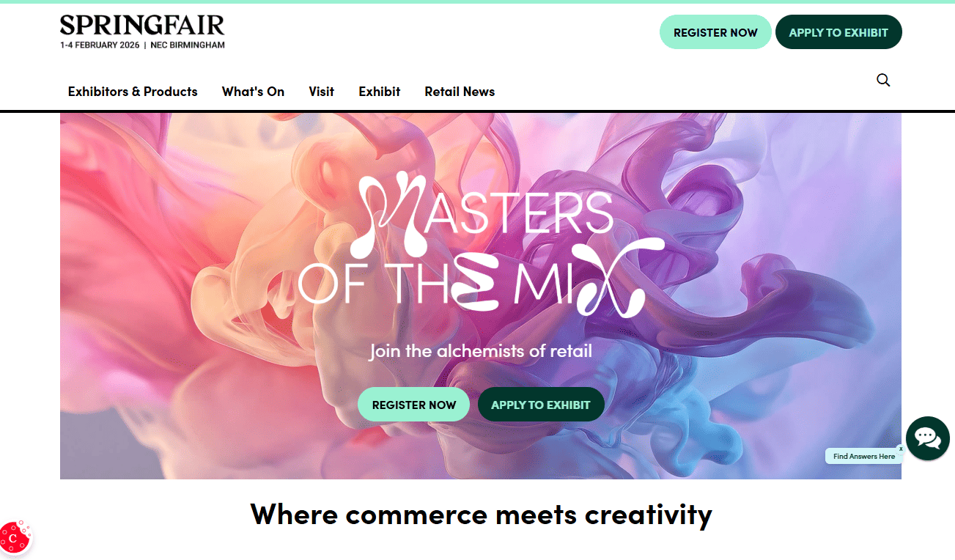This screenshot has height=560, width=955.
Task: Click the 1-4 February 2026 NEC Birmingham text
Action: coord(142,45)
